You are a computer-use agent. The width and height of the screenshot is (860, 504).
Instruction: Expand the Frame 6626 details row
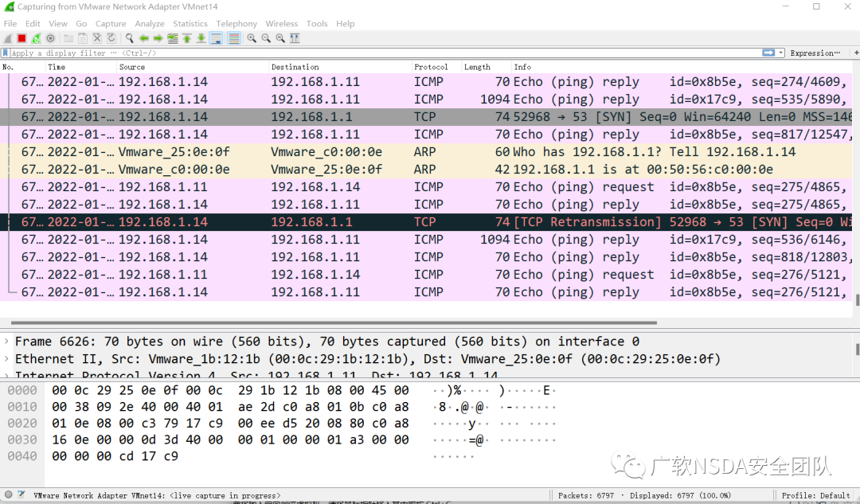tap(6, 341)
